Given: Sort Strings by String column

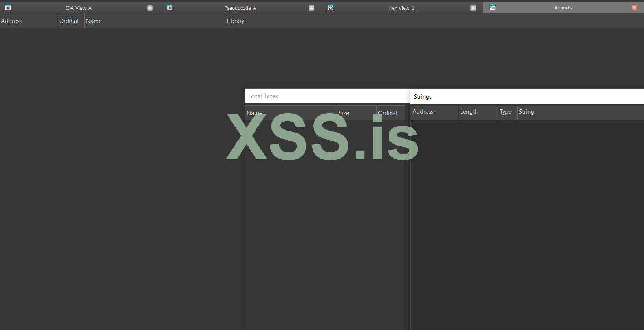Looking at the screenshot, I should click(580, 112).
